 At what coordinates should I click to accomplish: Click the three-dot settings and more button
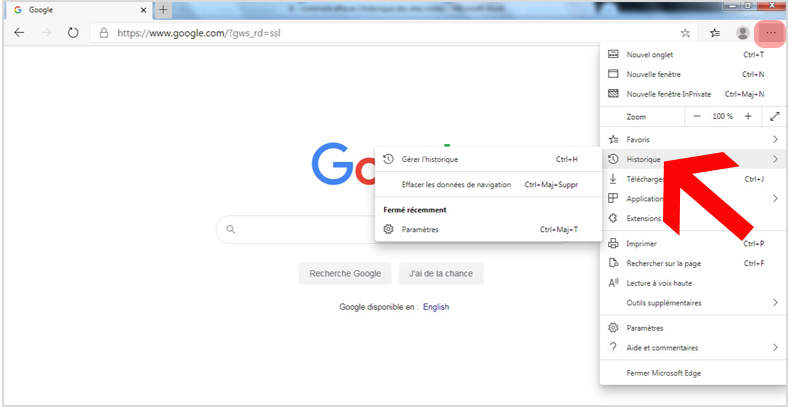pyautogui.click(x=770, y=33)
